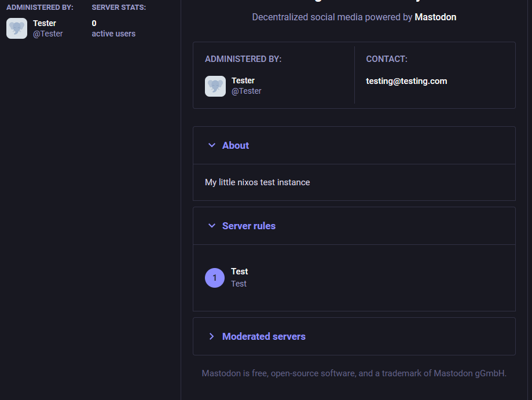Click the 0 active users server stat
Viewport: 532px width, 400px height.
pos(113,28)
